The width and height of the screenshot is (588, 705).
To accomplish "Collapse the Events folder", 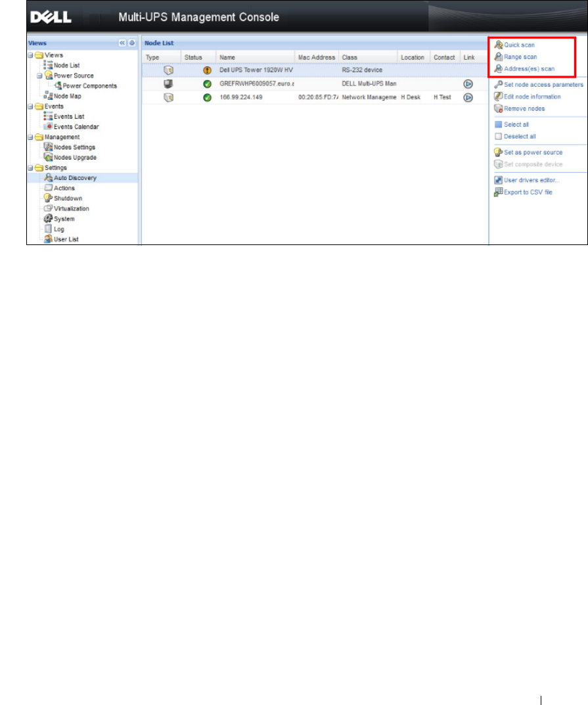I will 31,106.
